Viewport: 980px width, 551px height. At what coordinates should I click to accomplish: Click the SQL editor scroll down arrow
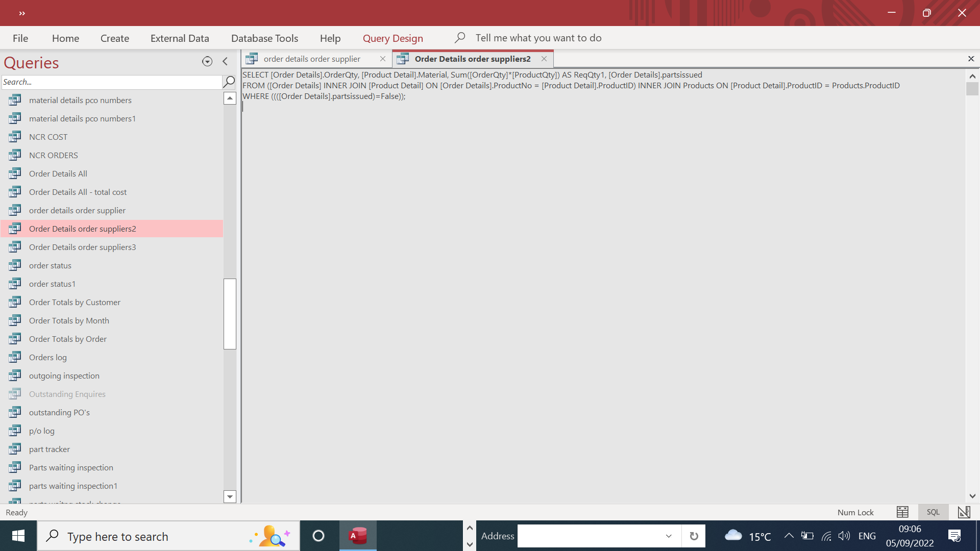click(972, 496)
